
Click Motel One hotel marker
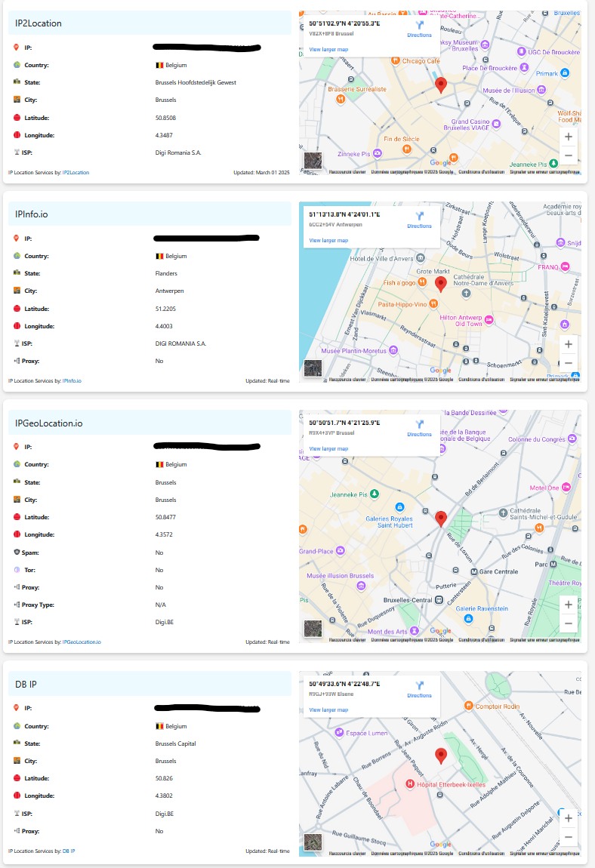coord(566,487)
